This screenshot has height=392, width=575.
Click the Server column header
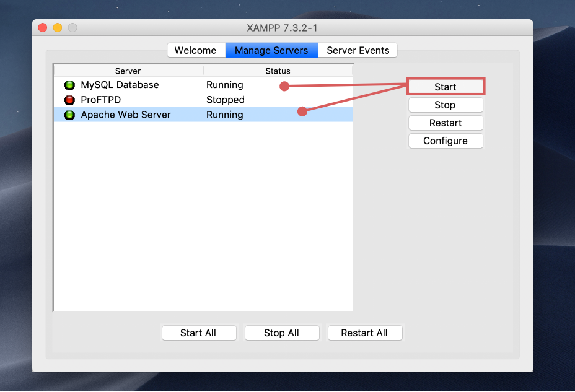click(x=128, y=71)
